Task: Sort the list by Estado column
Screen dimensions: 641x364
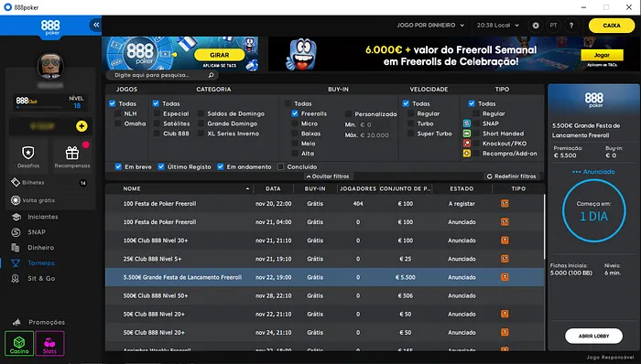Action: 462,188
